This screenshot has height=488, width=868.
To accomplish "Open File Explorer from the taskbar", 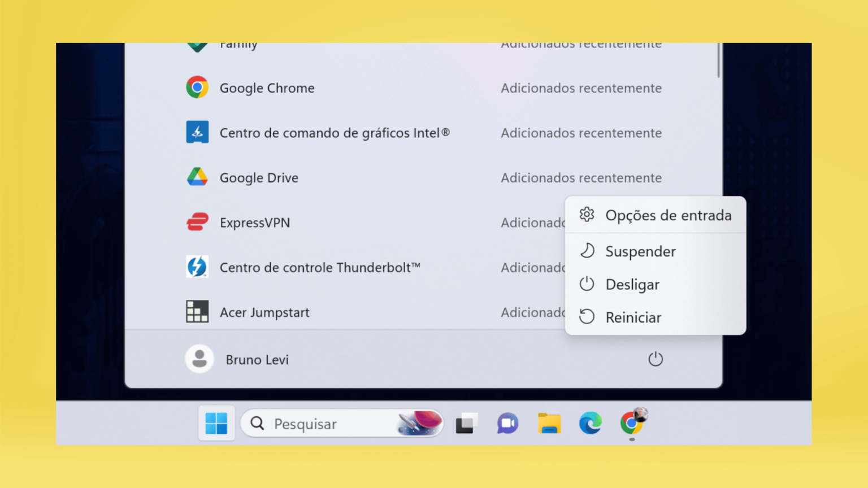I will [549, 423].
